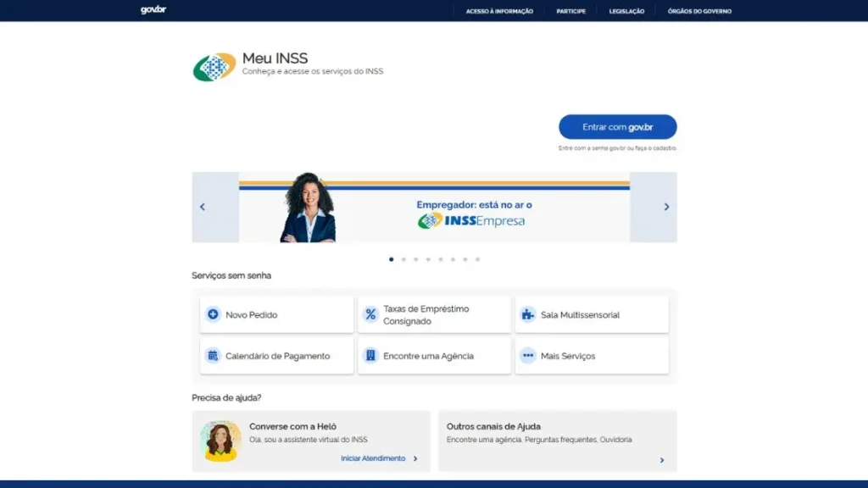Click the three-dots Mais Serviços icon

click(x=528, y=355)
